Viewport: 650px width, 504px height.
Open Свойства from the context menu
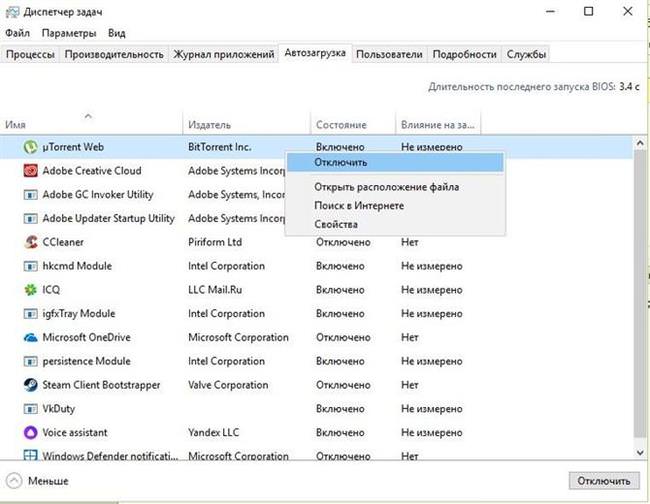(x=395, y=224)
